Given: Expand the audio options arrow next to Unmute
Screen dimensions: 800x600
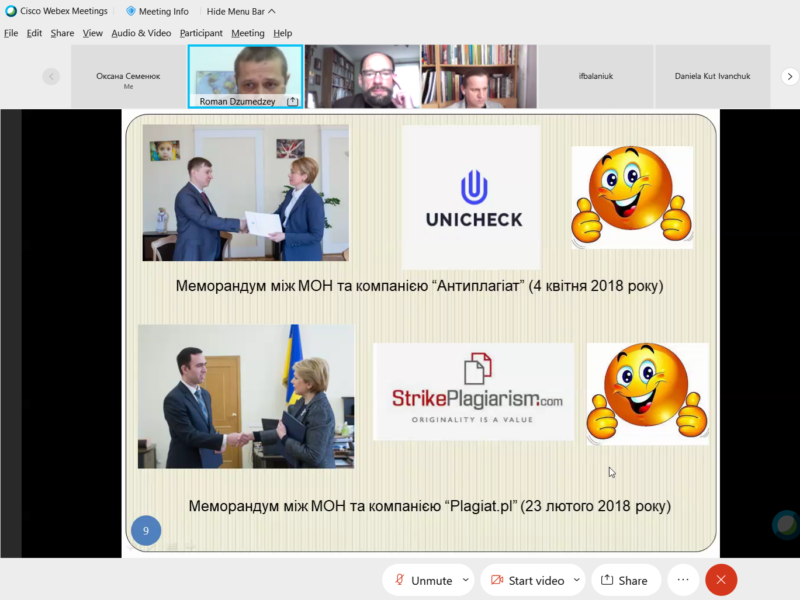Looking at the screenshot, I should 464,580.
